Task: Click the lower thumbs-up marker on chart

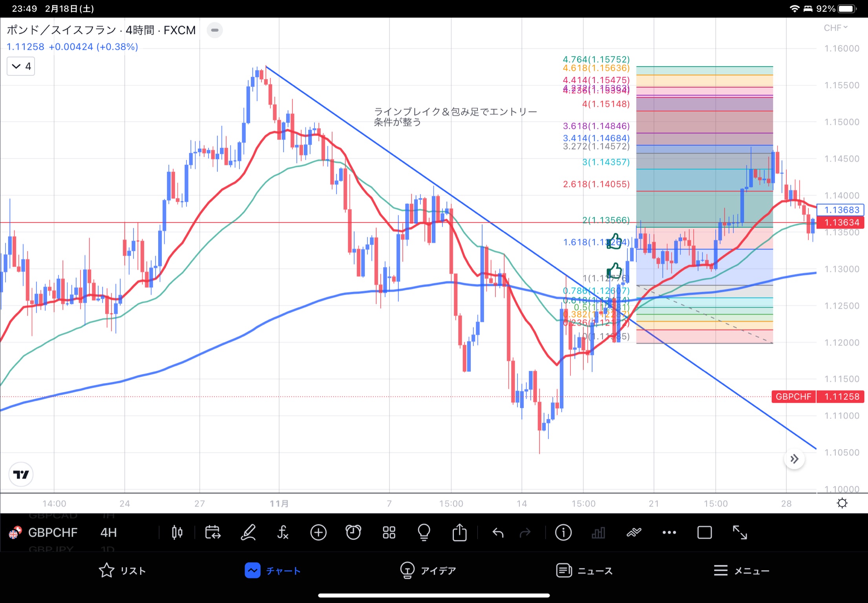Action: click(x=614, y=270)
